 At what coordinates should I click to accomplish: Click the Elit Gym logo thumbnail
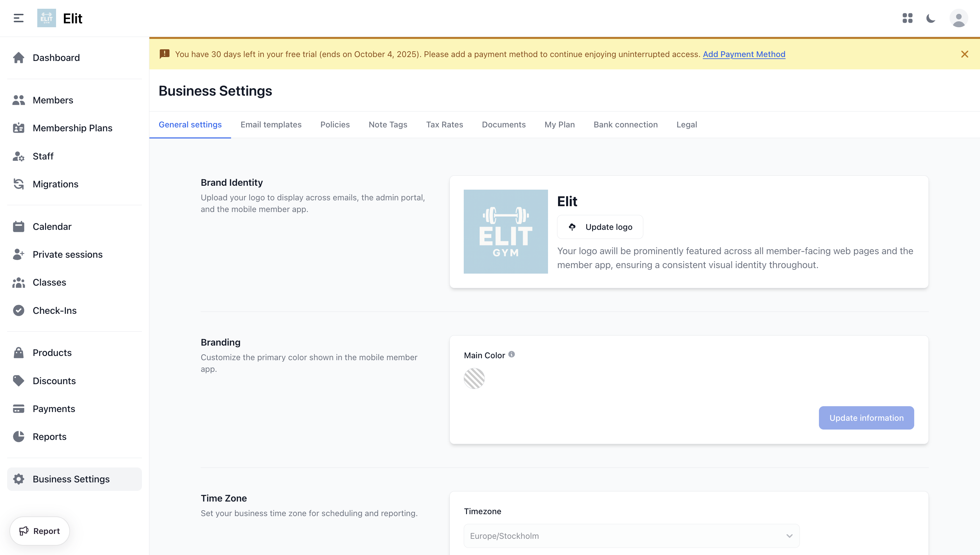[x=506, y=232]
